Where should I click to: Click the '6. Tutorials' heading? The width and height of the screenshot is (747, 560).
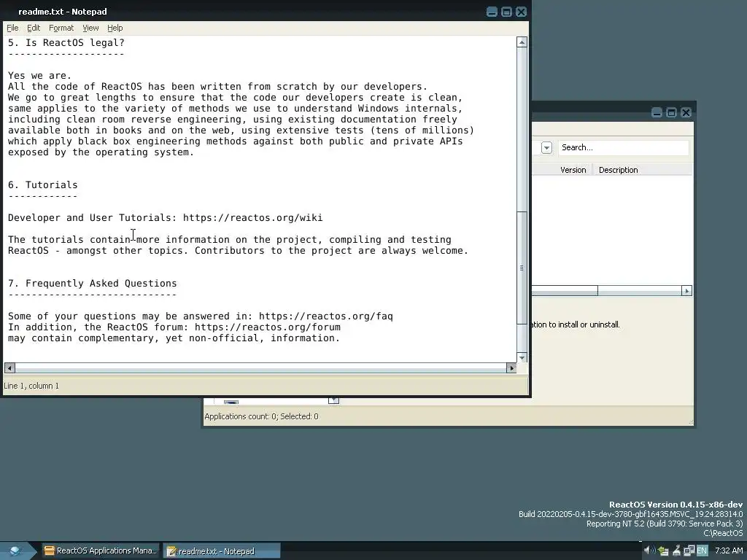(x=43, y=184)
